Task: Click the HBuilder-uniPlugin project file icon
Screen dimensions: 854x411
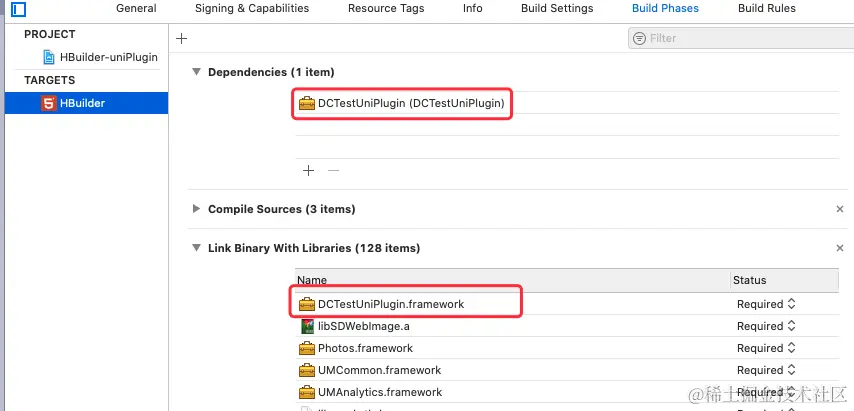Action: coord(49,57)
